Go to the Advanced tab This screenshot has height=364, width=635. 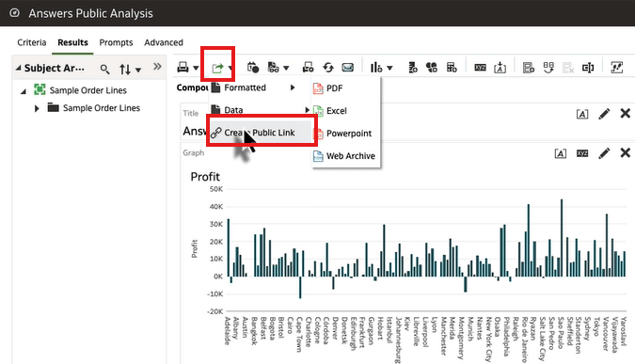(164, 42)
